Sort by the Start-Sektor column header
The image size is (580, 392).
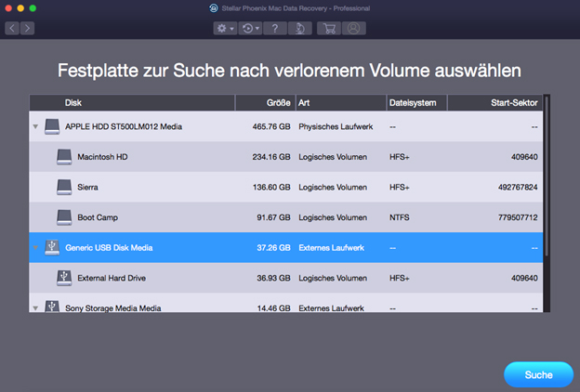494,103
